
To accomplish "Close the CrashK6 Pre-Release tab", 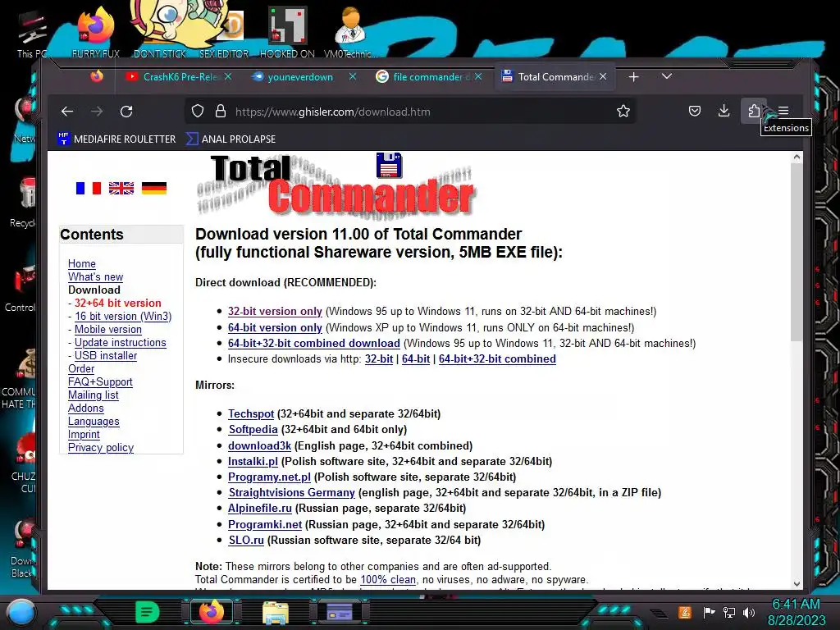I will tap(228, 77).
